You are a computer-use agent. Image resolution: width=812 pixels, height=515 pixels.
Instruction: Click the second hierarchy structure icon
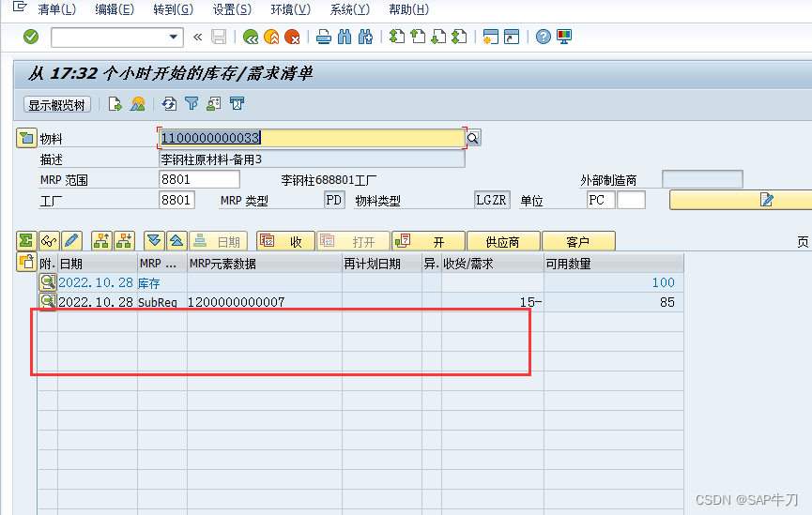[124, 241]
